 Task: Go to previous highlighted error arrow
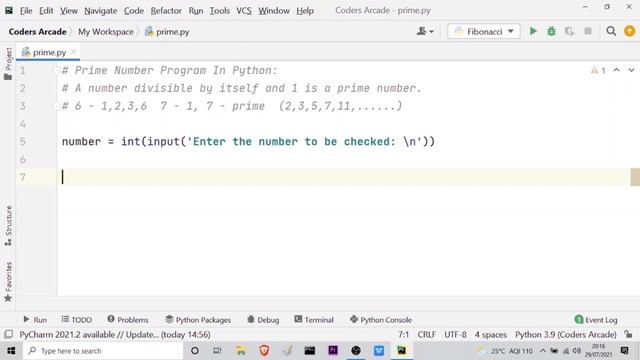(x=616, y=70)
